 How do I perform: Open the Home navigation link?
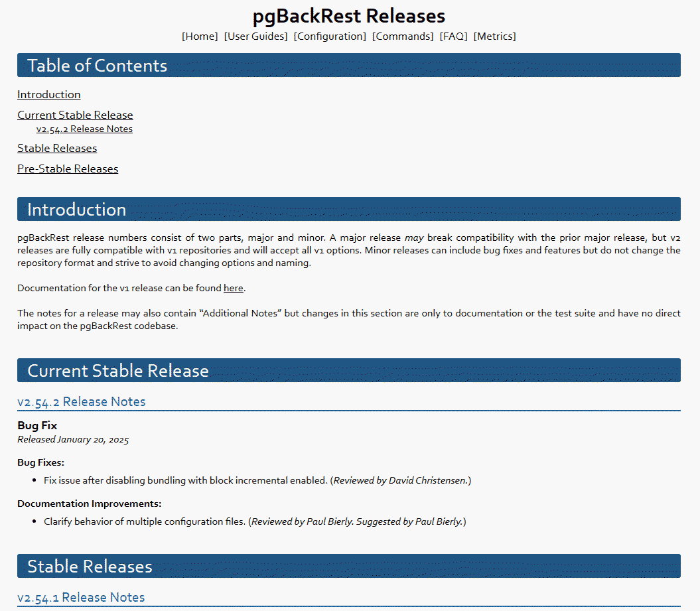(200, 36)
